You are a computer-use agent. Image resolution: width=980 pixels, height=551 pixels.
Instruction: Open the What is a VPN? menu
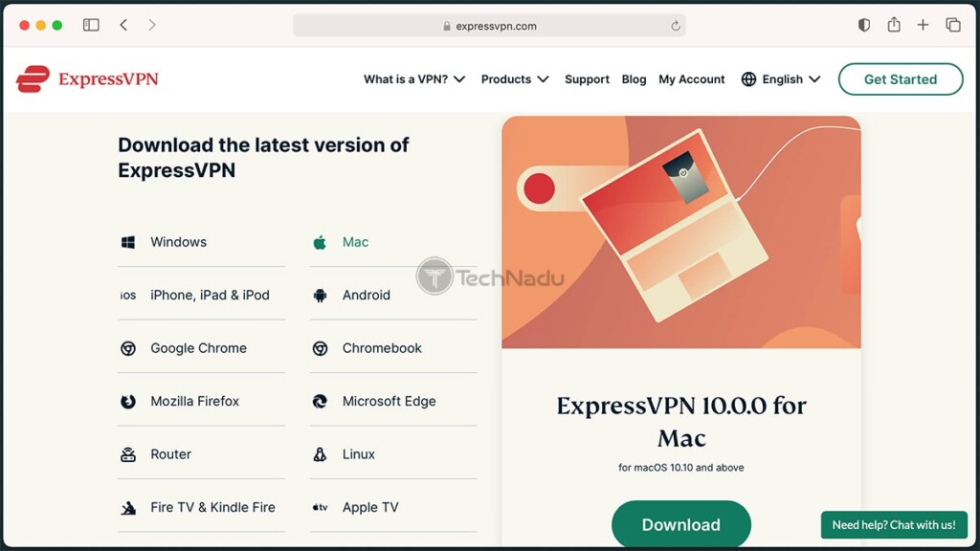click(406, 79)
